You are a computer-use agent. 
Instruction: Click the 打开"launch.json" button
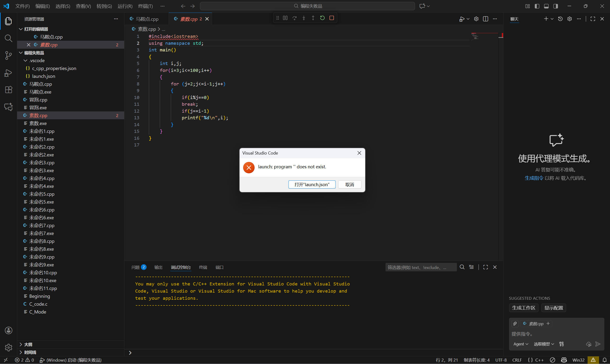(x=312, y=184)
